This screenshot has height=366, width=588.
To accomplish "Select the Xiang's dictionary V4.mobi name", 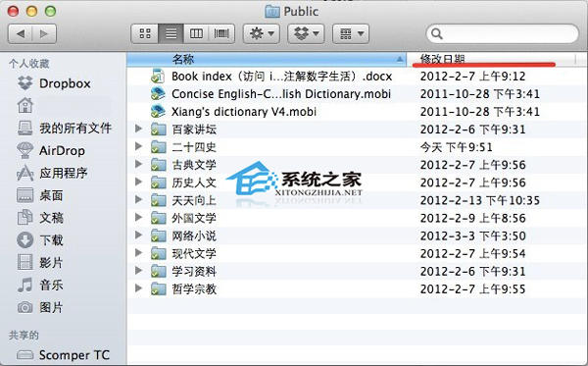I will 244,112.
